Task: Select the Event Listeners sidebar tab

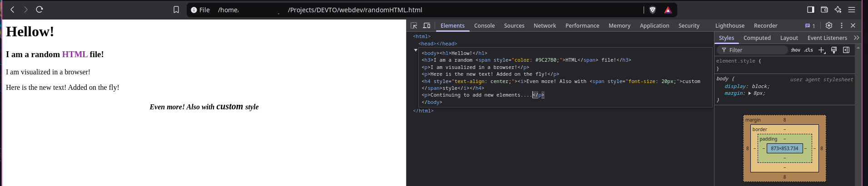Action: pyautogui.click(x=827, y=38)
